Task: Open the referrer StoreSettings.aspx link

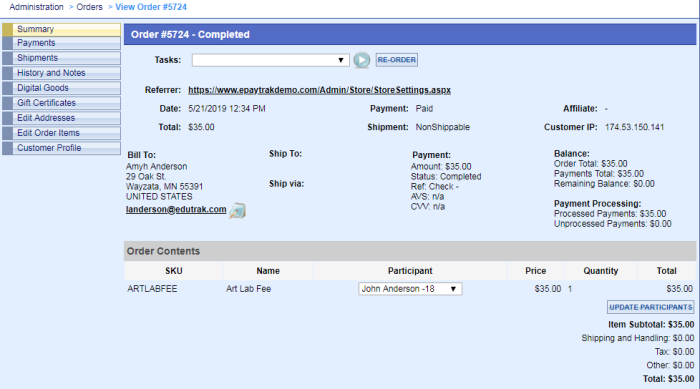Action: tap(319, 90)
